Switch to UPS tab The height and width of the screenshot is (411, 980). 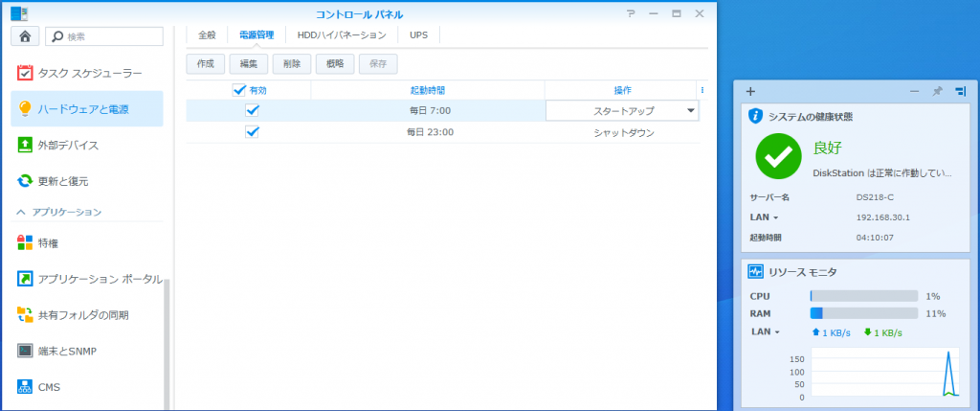[x=419, y=35]
